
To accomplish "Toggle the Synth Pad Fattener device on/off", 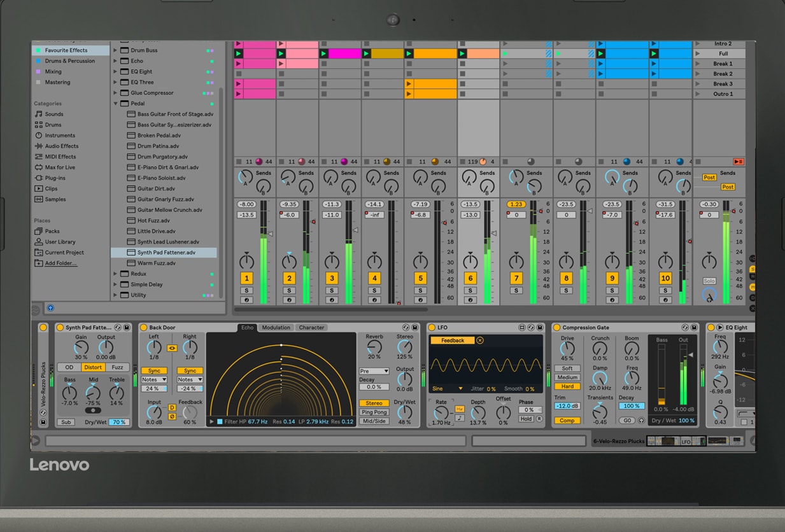I will point(60,328).
